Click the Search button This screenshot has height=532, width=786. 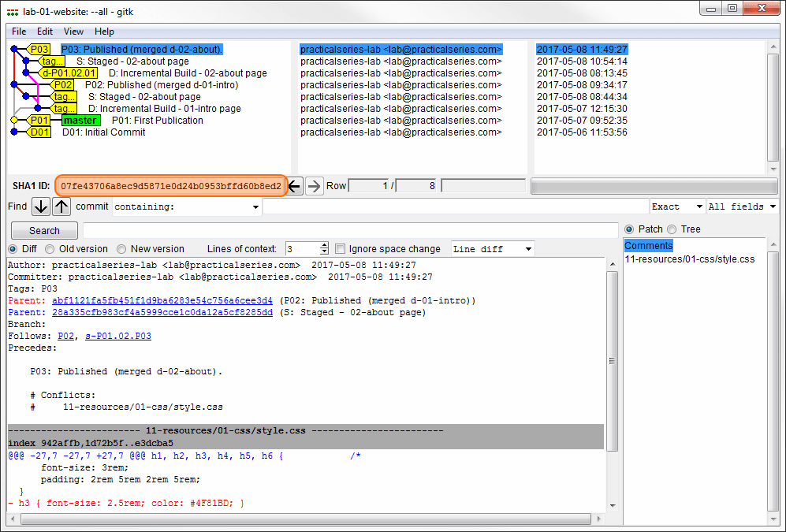44,231
